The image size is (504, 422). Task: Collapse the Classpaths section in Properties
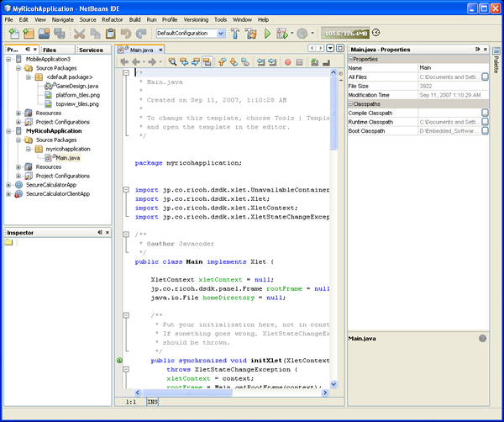(x=351, y=103)
